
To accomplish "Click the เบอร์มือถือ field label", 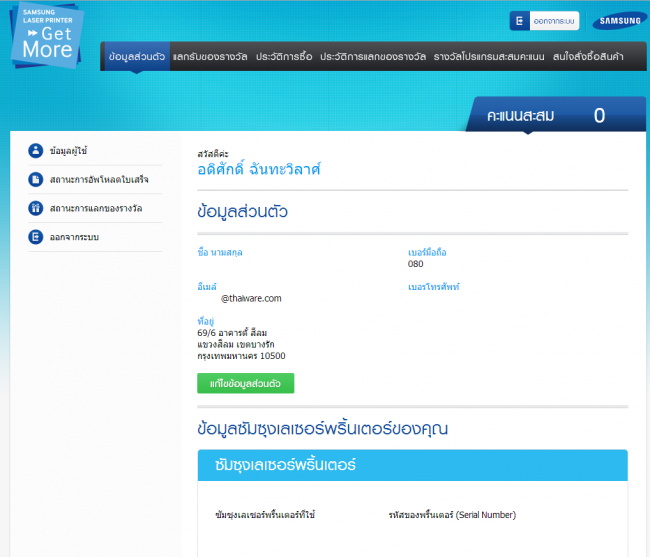I will coord(427,252).
